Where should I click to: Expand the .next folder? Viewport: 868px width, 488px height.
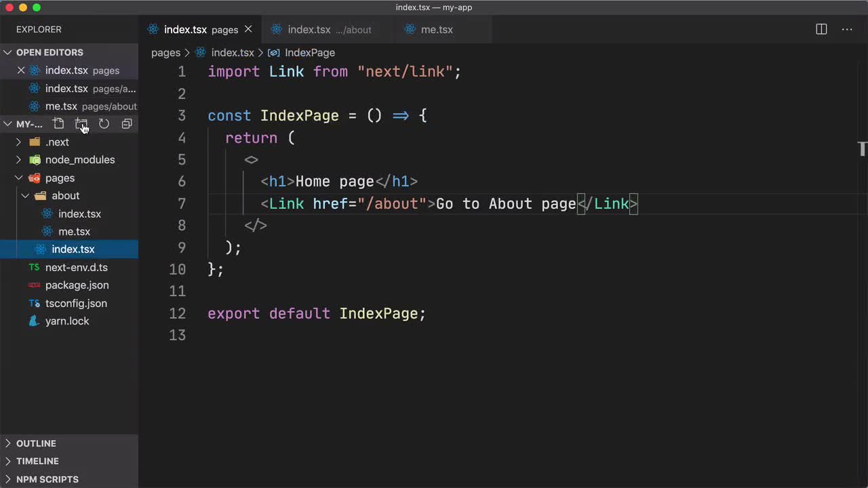[18, 142]
